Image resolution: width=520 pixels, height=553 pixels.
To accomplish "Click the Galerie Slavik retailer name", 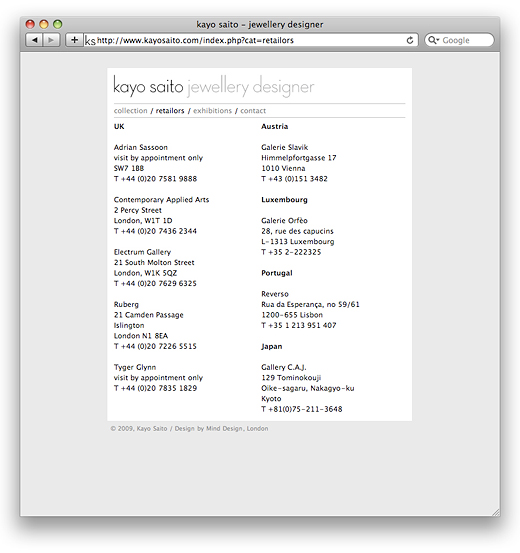I will point(284,147).
